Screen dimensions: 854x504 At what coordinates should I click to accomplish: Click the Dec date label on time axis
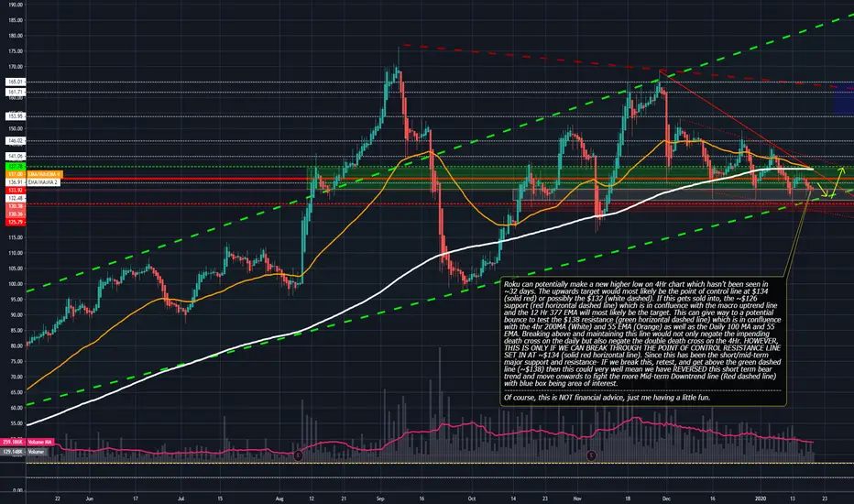(666, 498)
